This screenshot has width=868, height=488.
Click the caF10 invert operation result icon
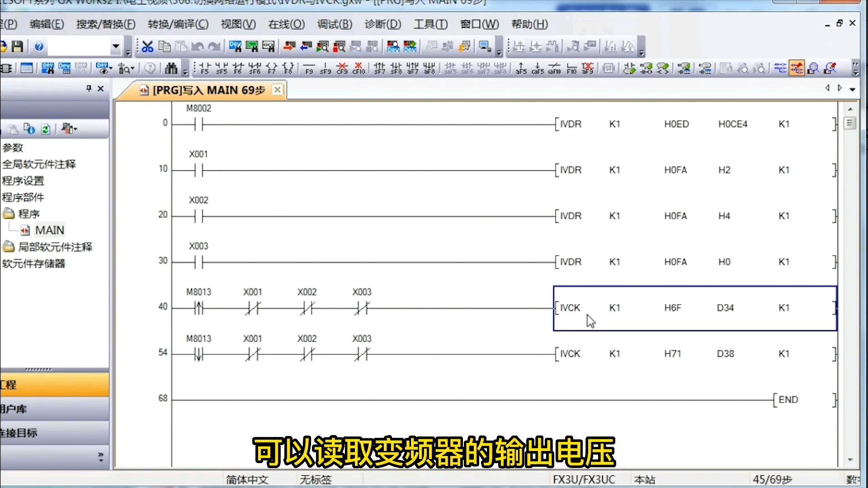tap(555, 68)
